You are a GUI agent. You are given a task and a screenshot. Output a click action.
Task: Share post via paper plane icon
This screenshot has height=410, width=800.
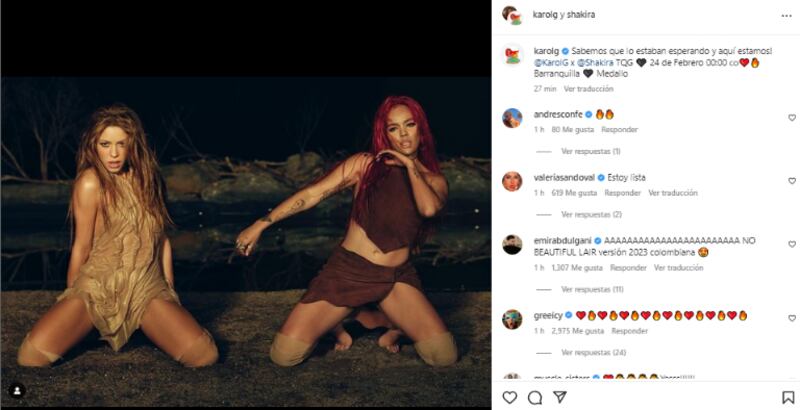(x=560, y=397)
